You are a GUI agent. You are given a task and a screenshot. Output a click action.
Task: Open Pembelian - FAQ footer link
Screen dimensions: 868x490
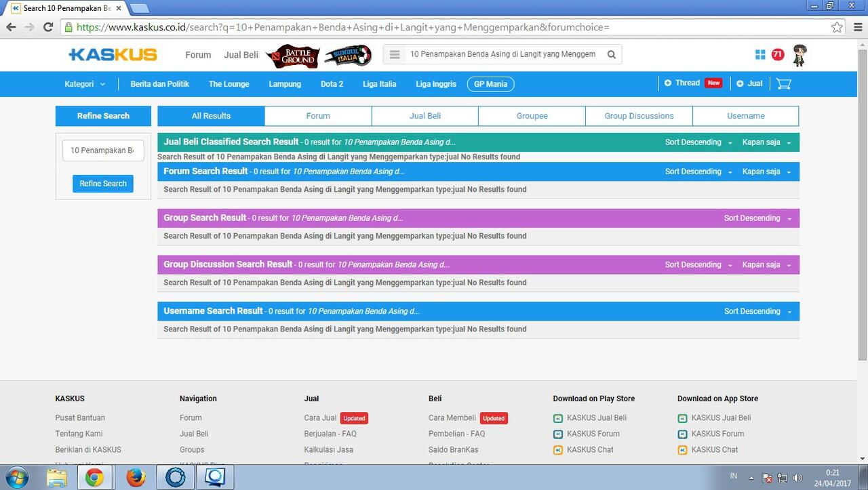(456, 434)
